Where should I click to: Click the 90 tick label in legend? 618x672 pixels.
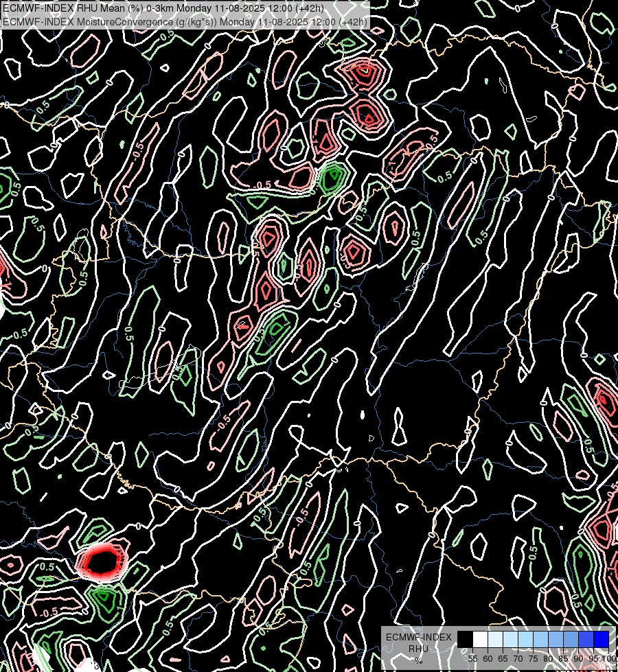579,659
